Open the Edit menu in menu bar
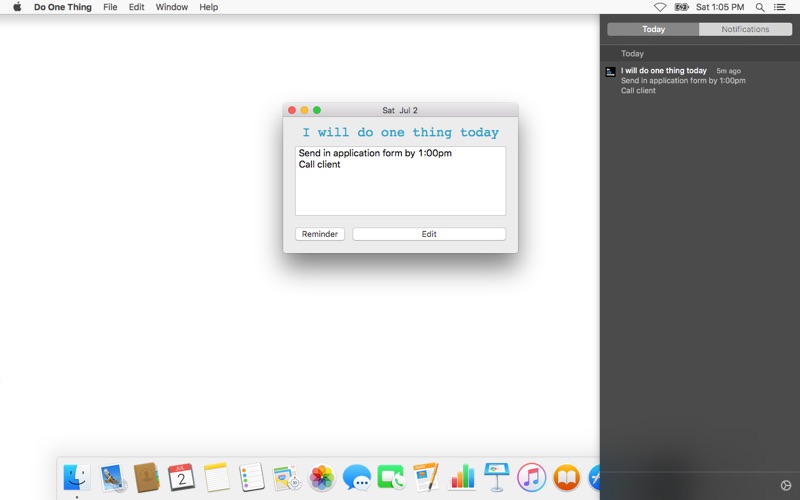Viewport: 800px width, 500px height. point(136,7)
